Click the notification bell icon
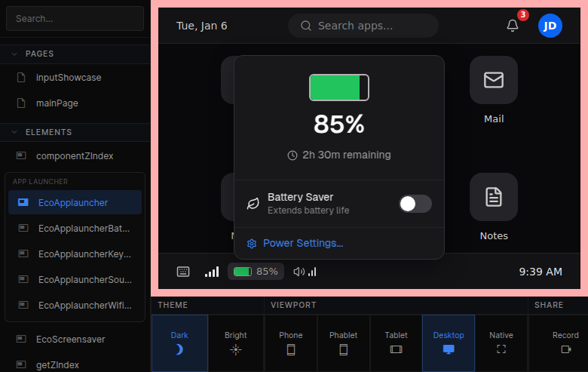This screenshot has width=588, height=372. 513,26
